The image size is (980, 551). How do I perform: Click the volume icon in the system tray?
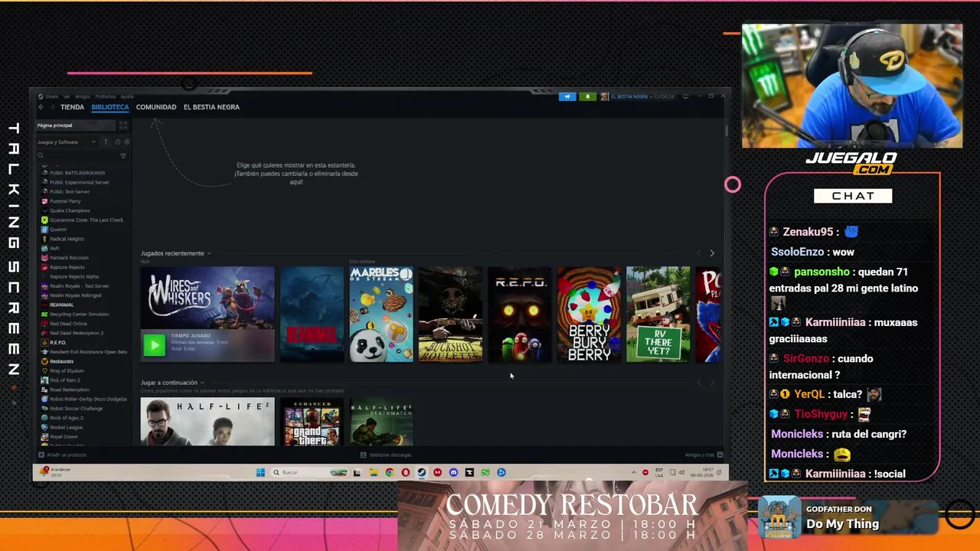[681, 472]
